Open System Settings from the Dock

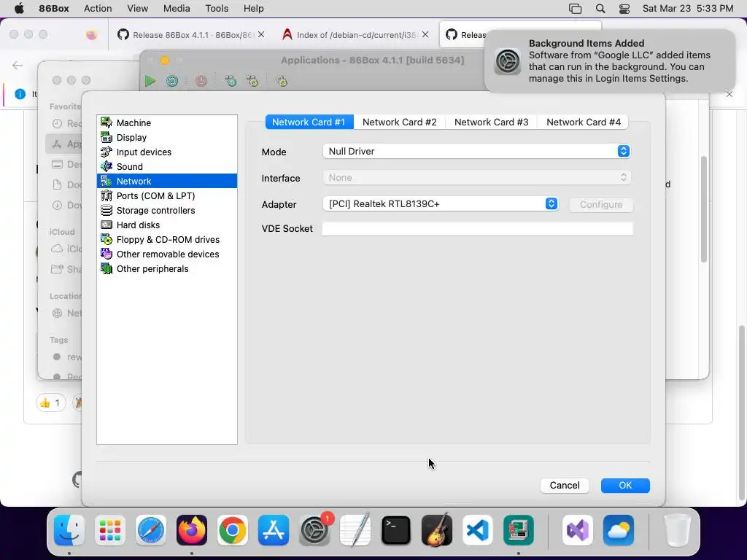click(x=314, y=530)
